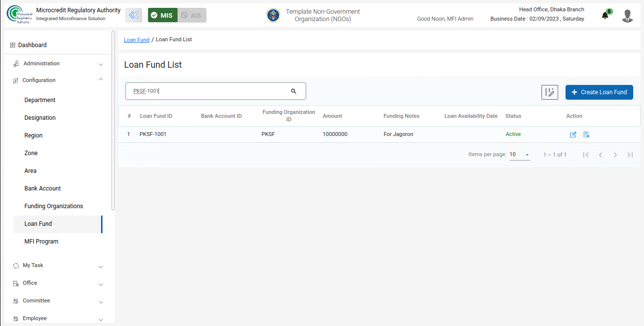Click Loan Fund ID column header
Screen dimensions: 644x326
[x=156, y=116]
